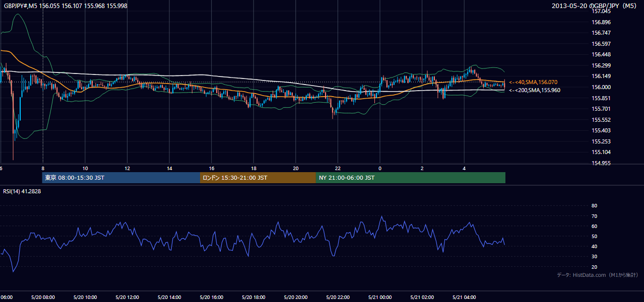Click price axis label 154.955

(x=601, y=163)
